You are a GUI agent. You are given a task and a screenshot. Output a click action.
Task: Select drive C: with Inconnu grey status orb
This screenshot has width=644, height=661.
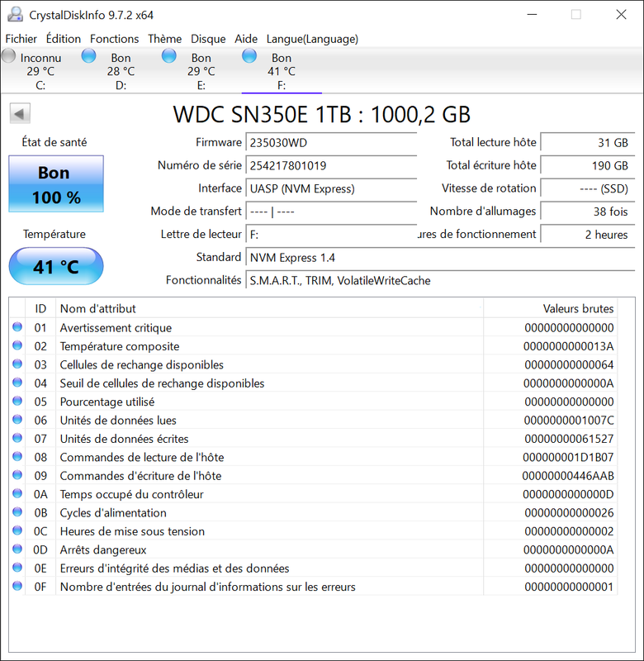point(9,56)
